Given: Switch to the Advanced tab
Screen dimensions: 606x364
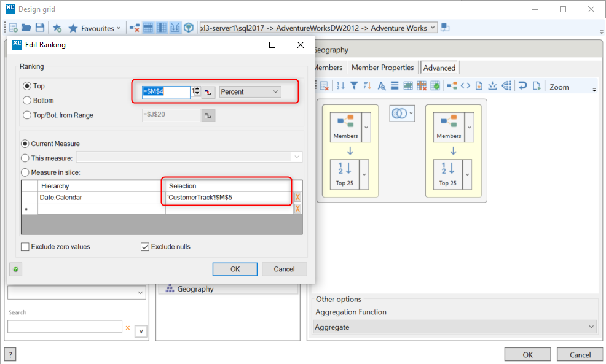Looking at the screenshot, I should click(x=439, y=68).
